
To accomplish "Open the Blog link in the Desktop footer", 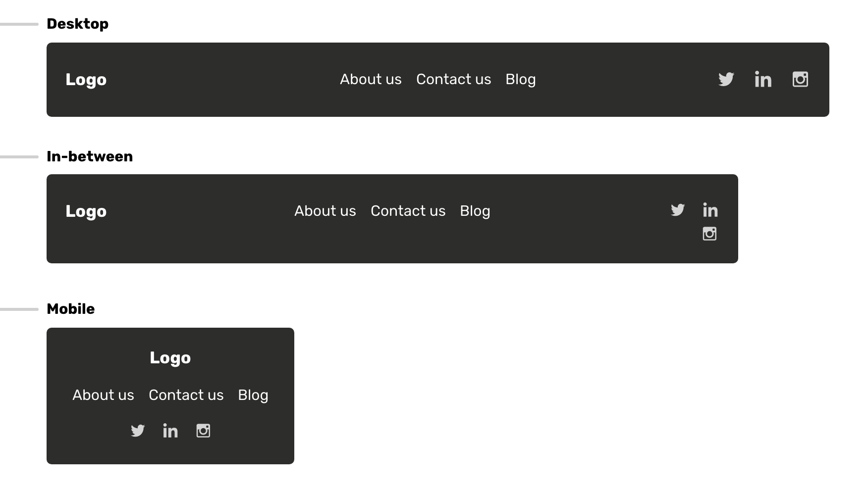I will point(520,79).
